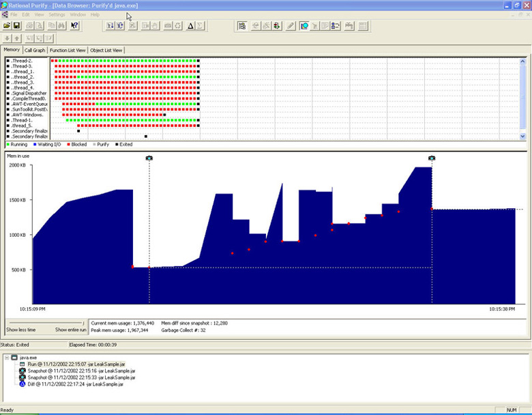
Task: Click the second snapshot camera marker on graph
Action: [x=432, y=158]
